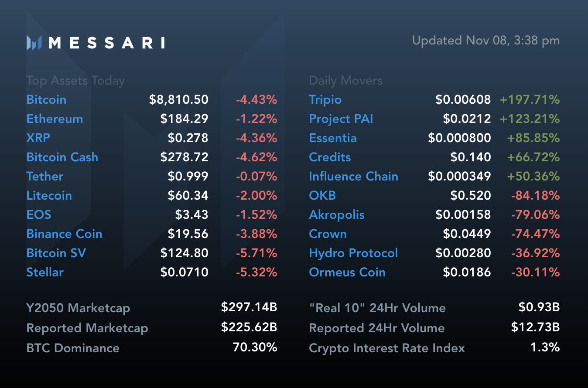Select the Hydro Protocol link
The width and height of the screenshot is (588, 388).
click(353, 253)
